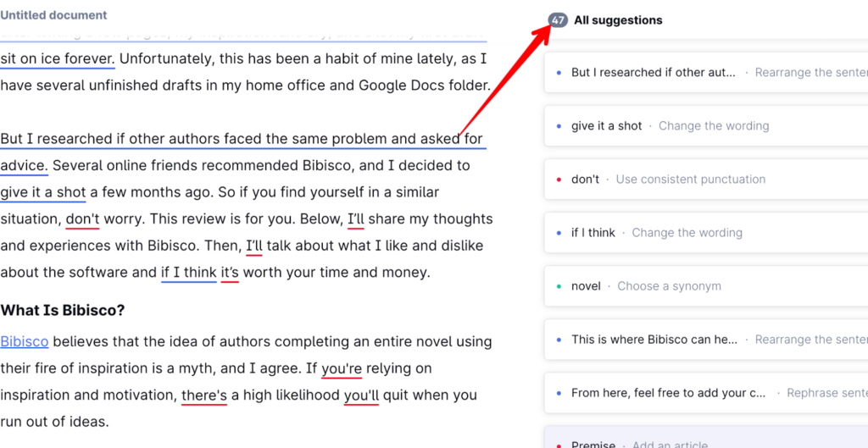Select the 'Premise' add an article suggestion

[704, 440]
